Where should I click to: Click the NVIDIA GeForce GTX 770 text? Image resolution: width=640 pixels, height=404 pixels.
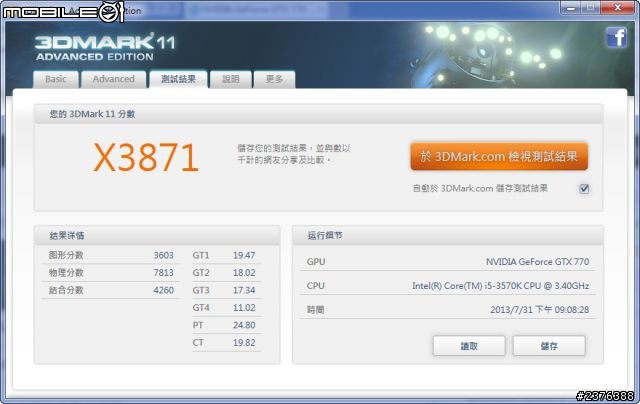point(538,262)
